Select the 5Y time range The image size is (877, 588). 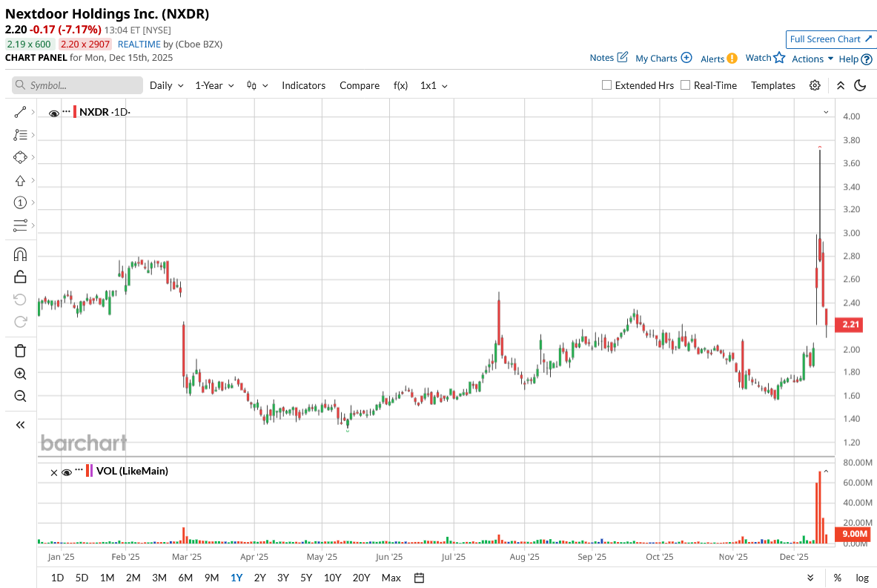point(306,578)
